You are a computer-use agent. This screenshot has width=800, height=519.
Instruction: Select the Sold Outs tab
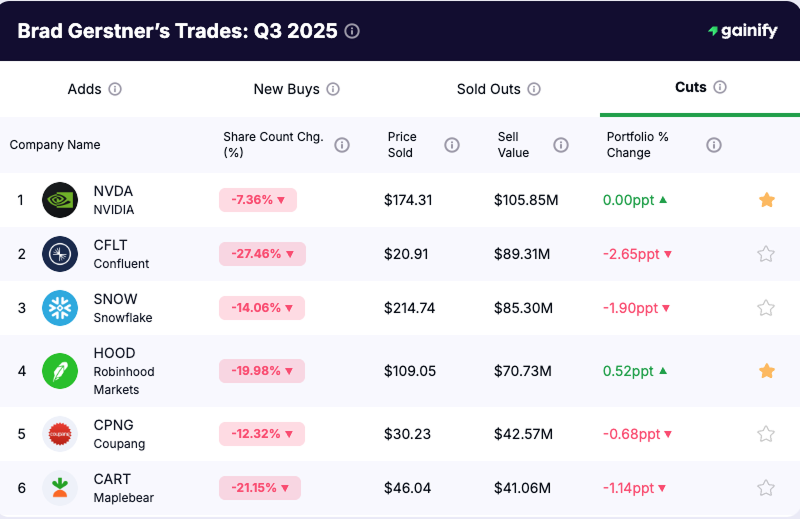coord(489,89)
